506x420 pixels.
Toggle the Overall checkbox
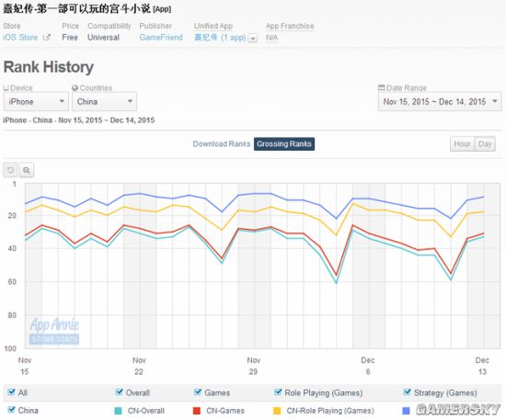click(119, 392)
